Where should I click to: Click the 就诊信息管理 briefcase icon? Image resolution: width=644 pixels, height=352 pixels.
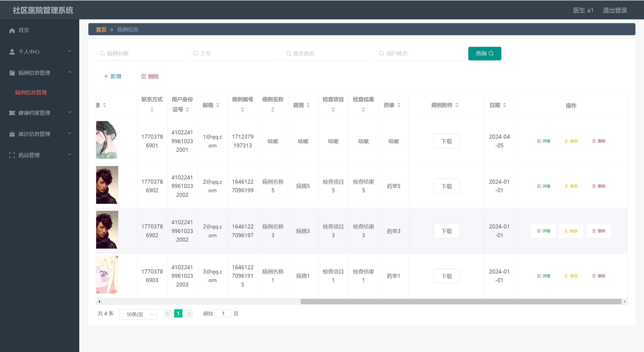pos(12,134)
